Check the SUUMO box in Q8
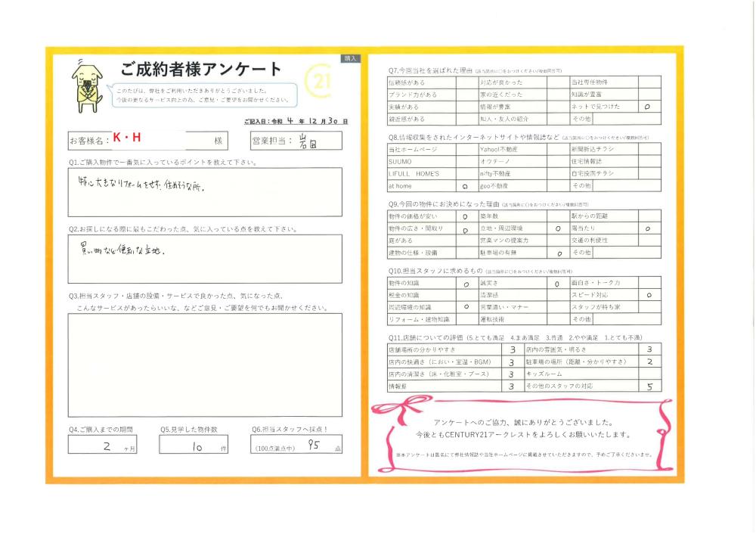The image size is (756, 534). pos(465,162)
